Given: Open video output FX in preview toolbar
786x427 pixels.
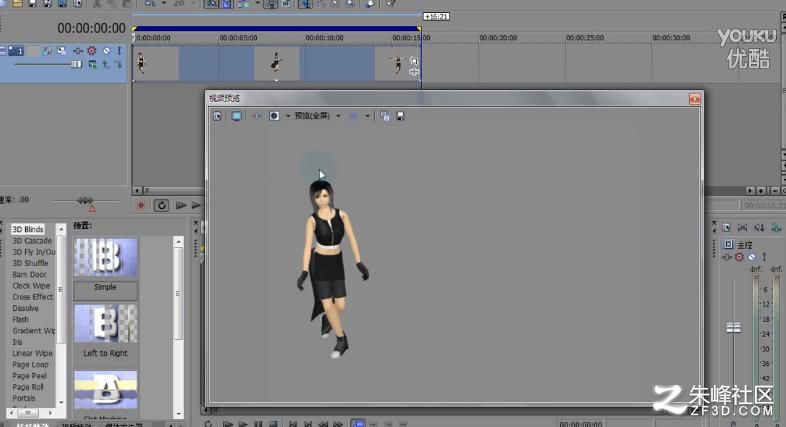Looking at the screenshot, I should click(257, 116).
